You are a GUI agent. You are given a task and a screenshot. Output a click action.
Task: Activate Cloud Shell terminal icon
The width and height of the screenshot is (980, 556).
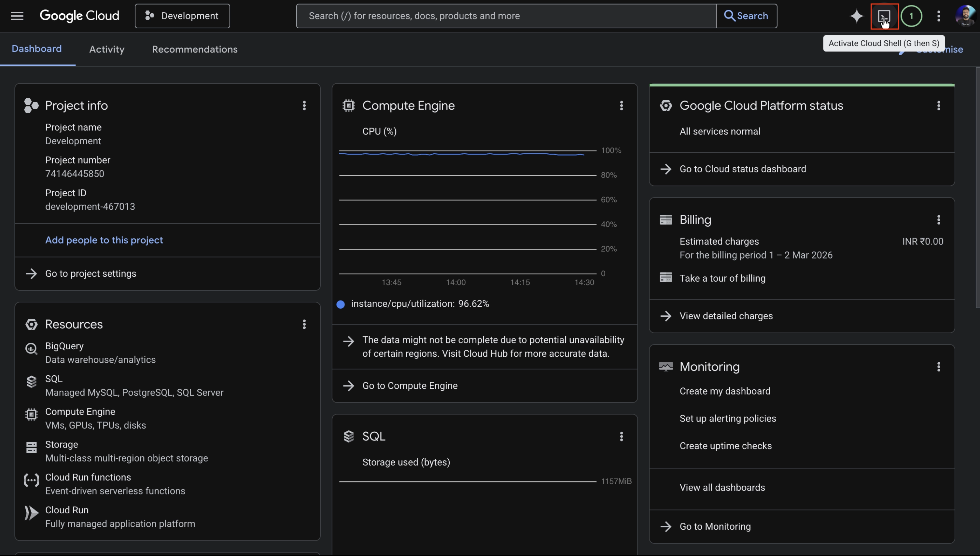tap(884, 16)
